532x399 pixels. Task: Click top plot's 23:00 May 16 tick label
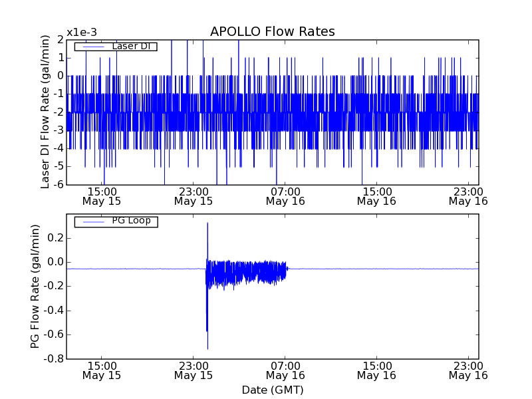coord(468,196)
